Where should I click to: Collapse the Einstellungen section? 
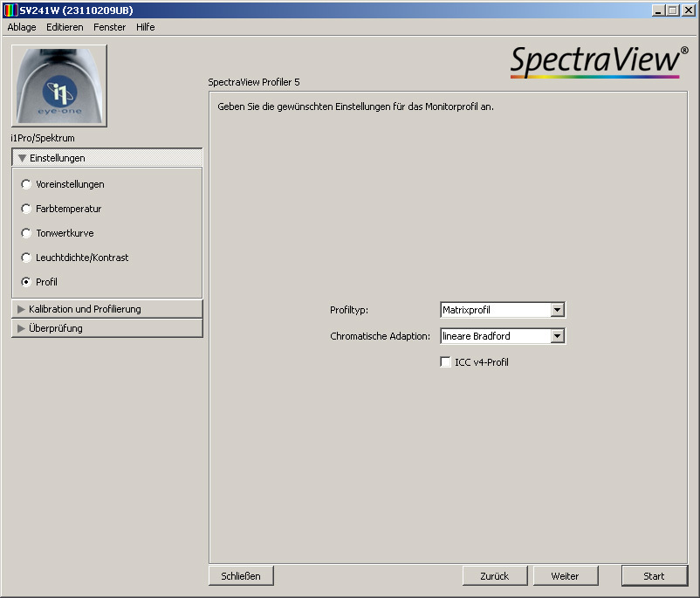coord(107,158)
